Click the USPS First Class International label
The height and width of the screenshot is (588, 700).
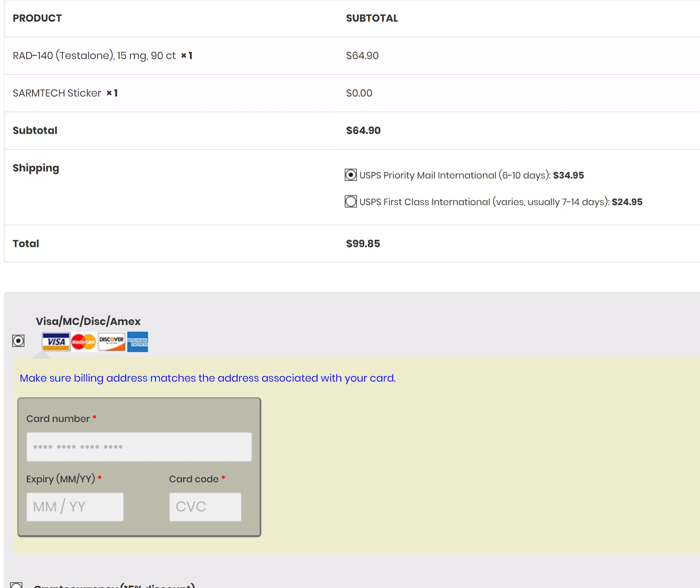pos(501,202)
